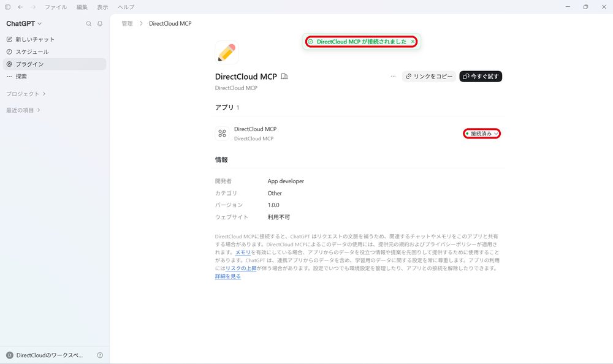This screenshot has width=613, height=364.
Task: Go back with the left arrow
Action: point(20,7)
